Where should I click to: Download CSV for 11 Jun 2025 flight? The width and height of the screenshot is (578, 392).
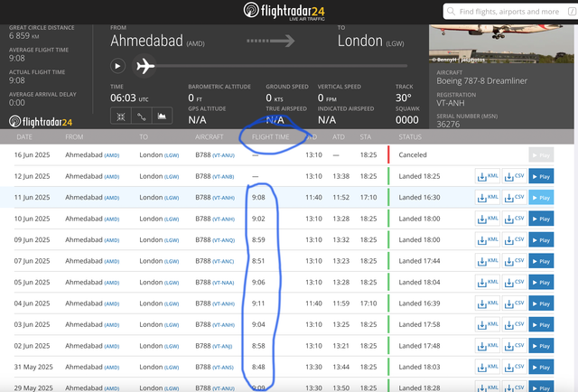tap(514, 198)
